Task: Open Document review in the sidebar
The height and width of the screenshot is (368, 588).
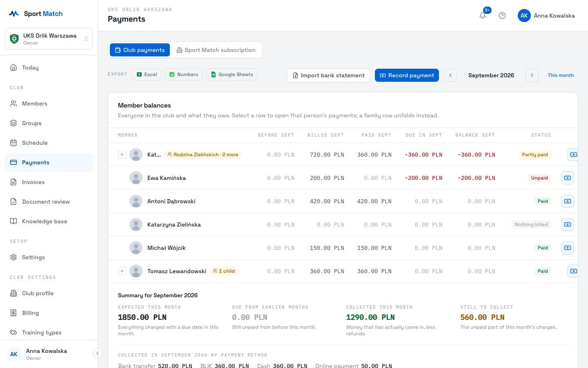Action: pos(49,202)
